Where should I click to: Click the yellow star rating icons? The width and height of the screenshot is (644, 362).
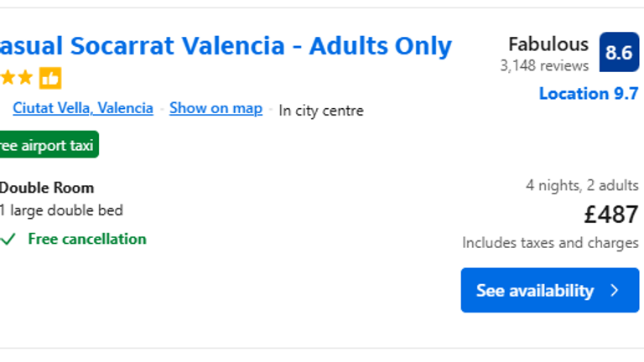[x=17, y=78]
